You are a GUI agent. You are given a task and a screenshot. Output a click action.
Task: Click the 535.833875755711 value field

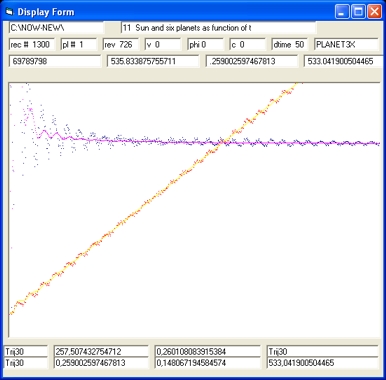tap(153, 61)
